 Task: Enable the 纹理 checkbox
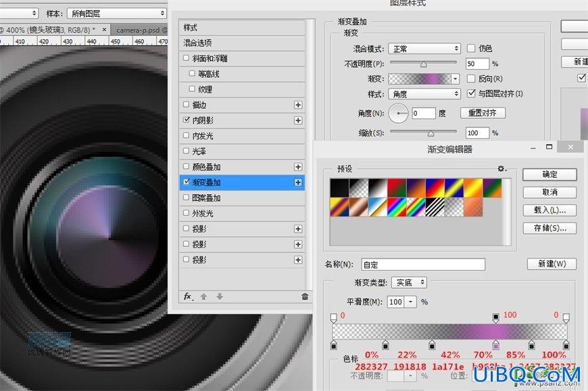click(192, 89)
